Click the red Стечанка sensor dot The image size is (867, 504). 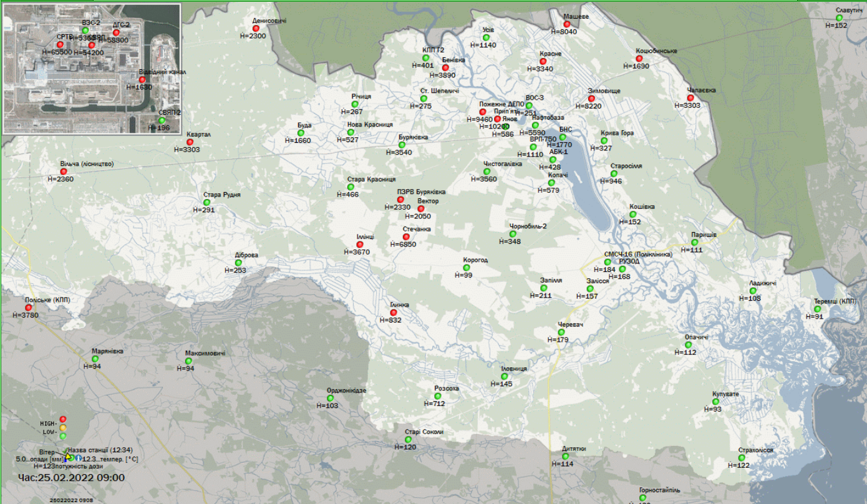(x=406, y=237)
